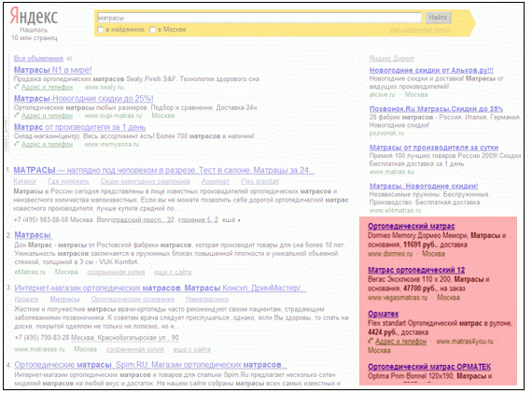
Task: Open 'сохраненная копия' for the matrases.ru result
Action: (x=134, y=349)
